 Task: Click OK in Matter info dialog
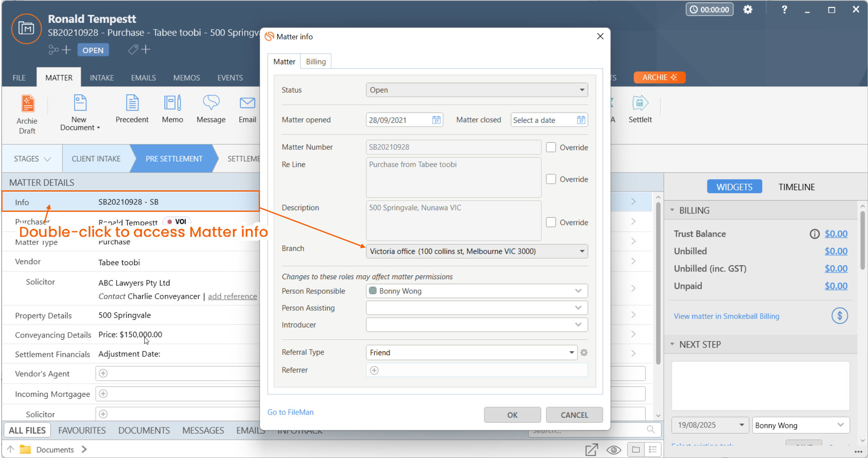[512, 415]
